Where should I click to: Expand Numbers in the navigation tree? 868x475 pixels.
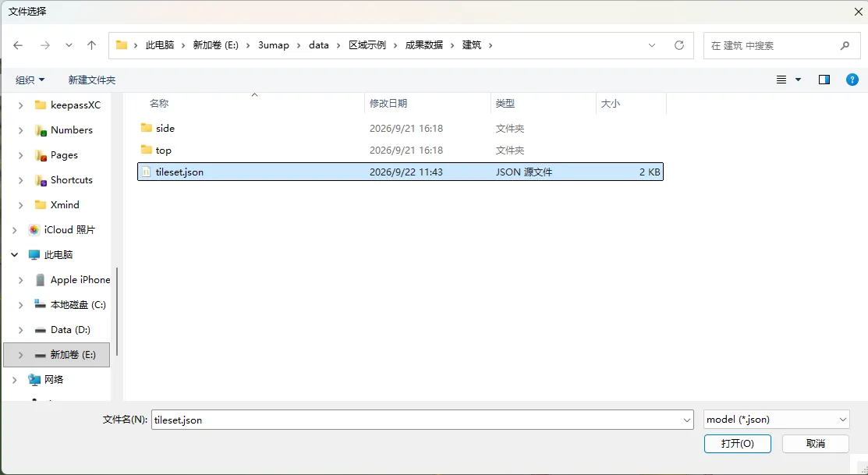click(x=20, y=131)
